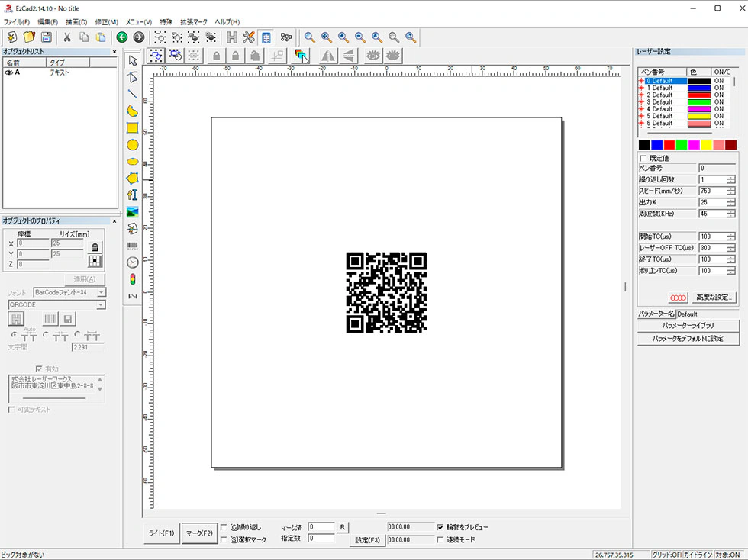Viewport: 748px width, 560px height.
Task: Select the Text drawing tool
Action: tap(133, 195)
